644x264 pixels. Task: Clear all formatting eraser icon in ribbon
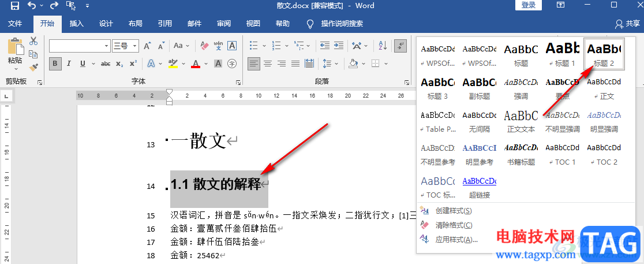pyautogui.click(x=204, y=46)
